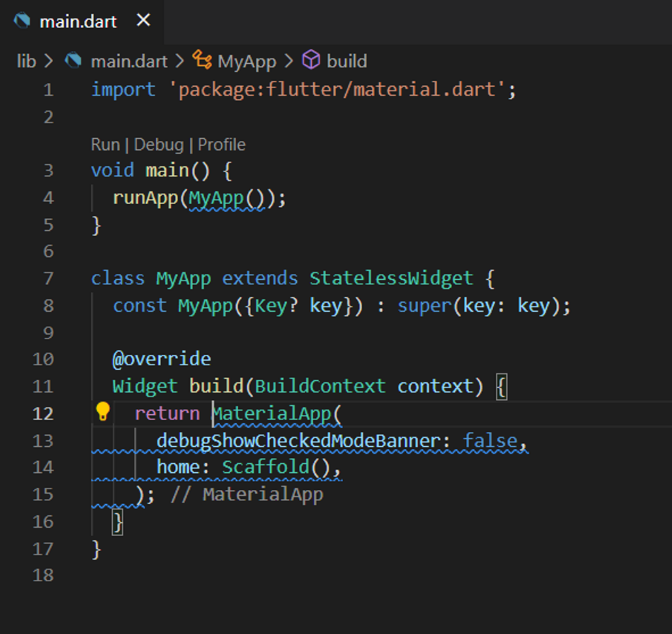Click 'runApp' on line 4
This screenshot has height=634, width=672.
pos(145,198)
